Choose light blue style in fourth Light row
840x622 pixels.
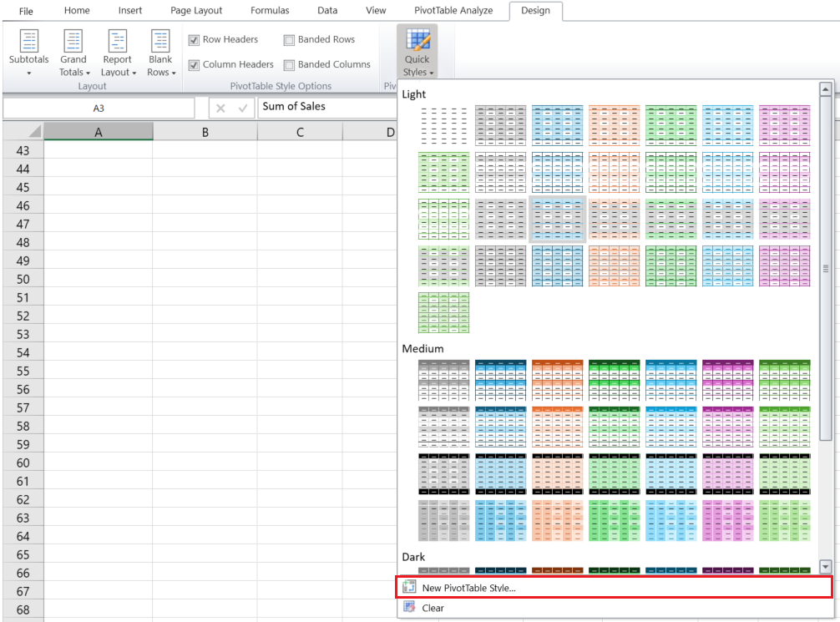tap(727, 266)
